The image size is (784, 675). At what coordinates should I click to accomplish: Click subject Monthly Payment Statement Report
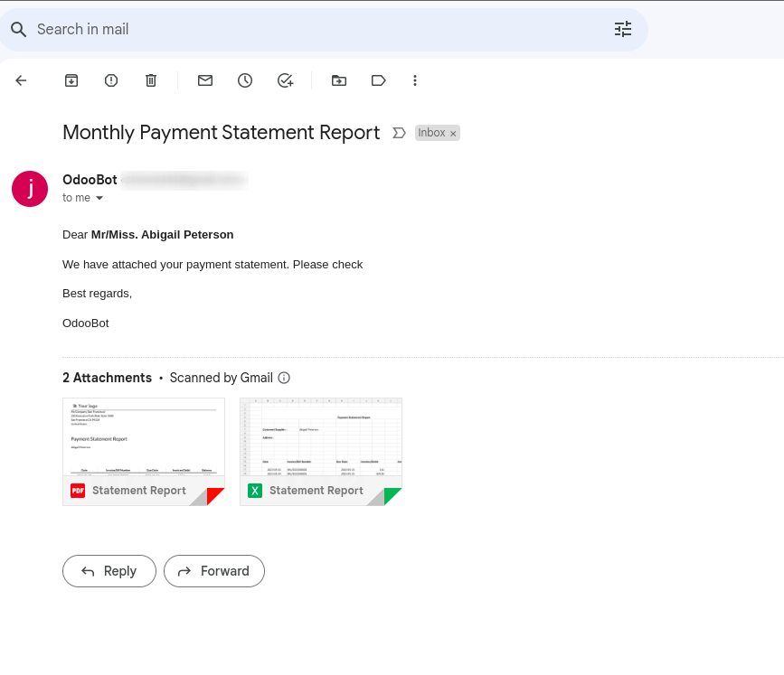tap(221, 133)
